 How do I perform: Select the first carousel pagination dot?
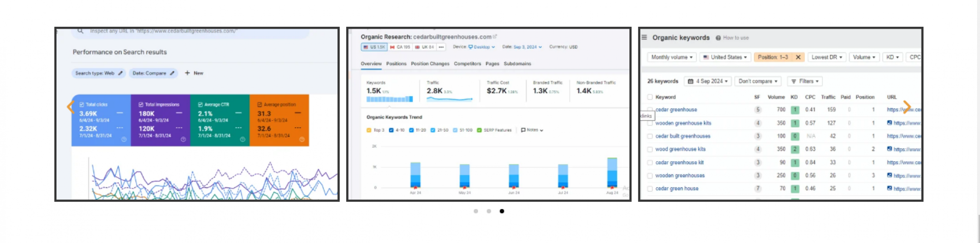pos(476,211)
